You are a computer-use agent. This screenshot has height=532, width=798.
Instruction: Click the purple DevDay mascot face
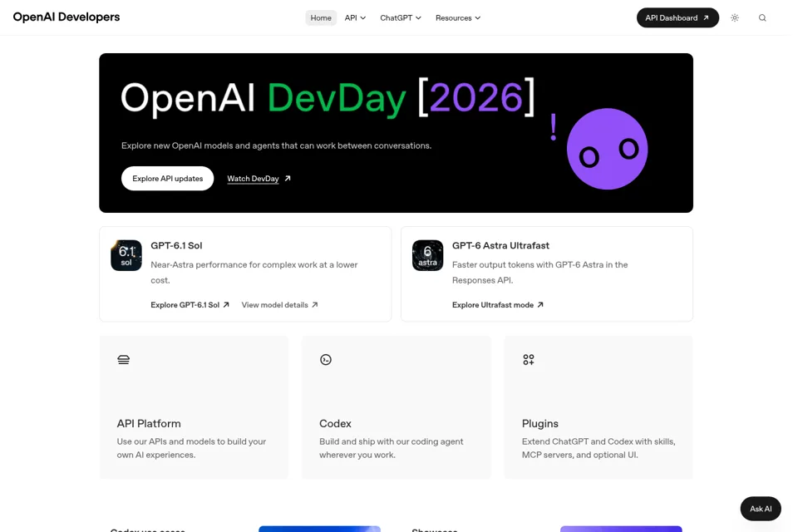607,149
